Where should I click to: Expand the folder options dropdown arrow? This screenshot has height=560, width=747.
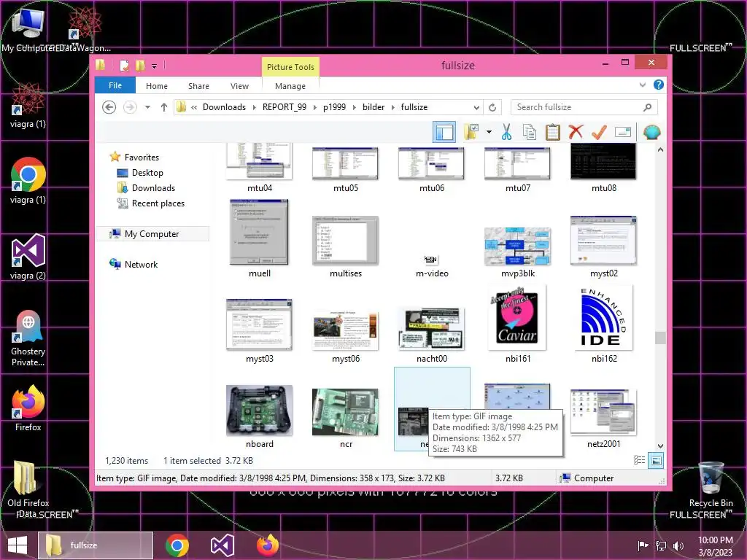[489, 132]
